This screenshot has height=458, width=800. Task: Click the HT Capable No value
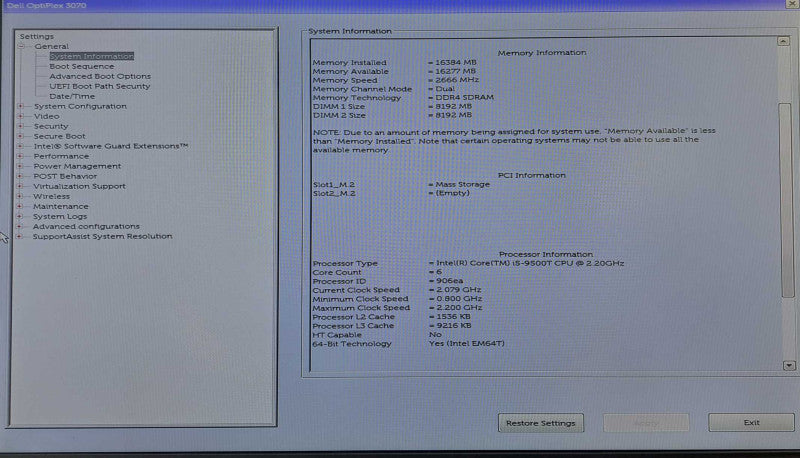[435, 335]
